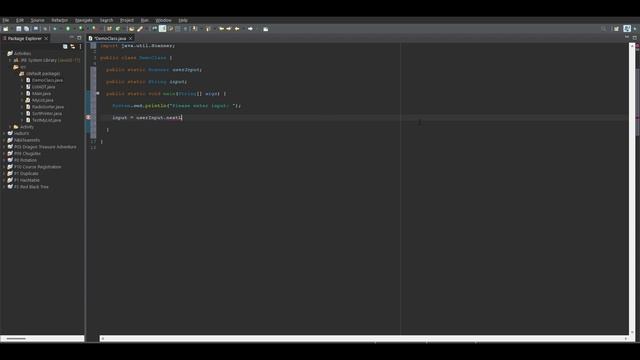Select the DemoClass.java editor tab
Screen dimensions: 640x360
click(110, 38)
